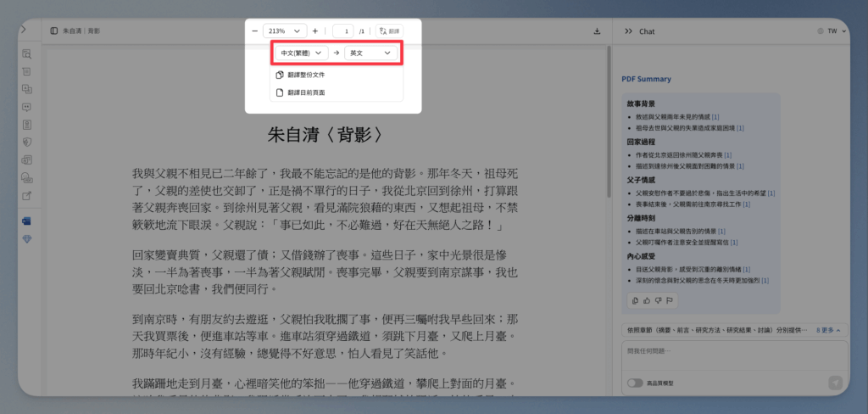This screenshot has width=868, height=414.
Task: Expand the 8 更多 suggestions link
Action: [x=828, y=330]
